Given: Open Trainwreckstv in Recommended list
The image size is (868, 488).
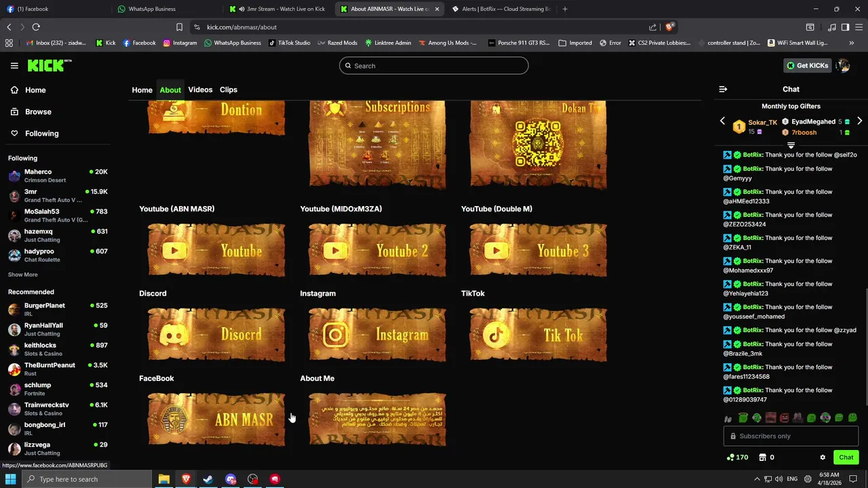Looking at the screenshot, I should tap(58, 409).
